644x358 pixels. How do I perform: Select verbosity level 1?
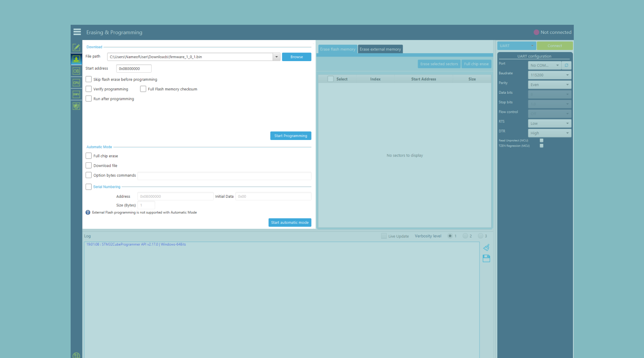[x=450, y=236]
